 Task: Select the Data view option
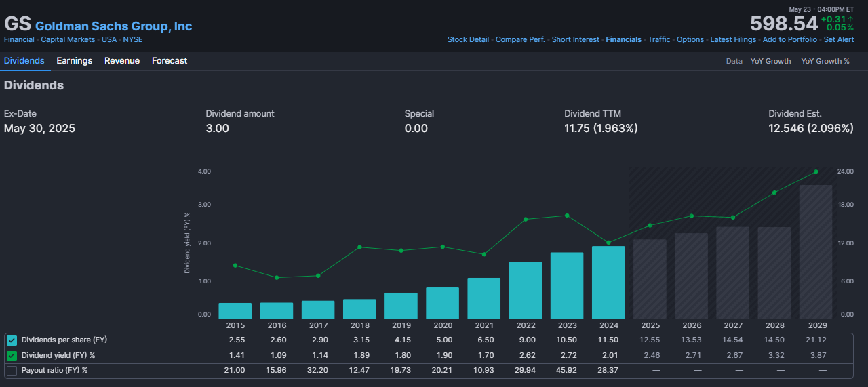point(734,61)
